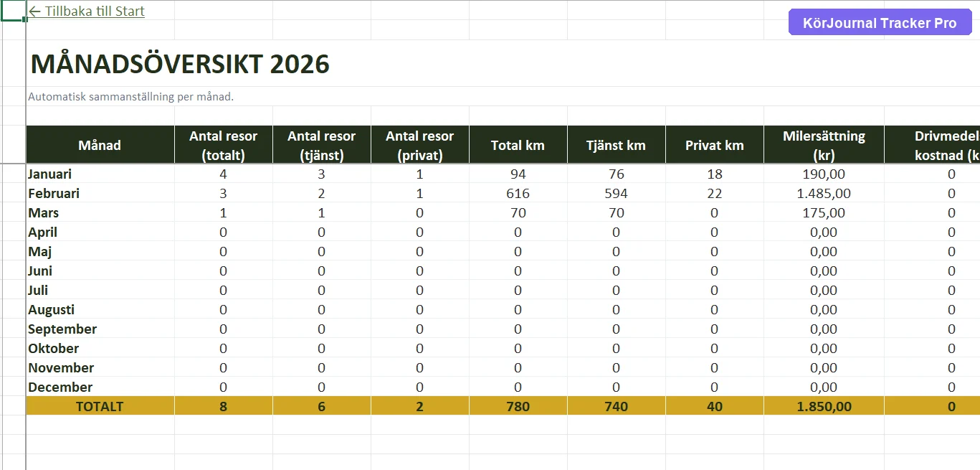The image size is (980, 470).
Task: Click the 'Milersättning (kr)' column header
Action: click(x=824, y=145)
